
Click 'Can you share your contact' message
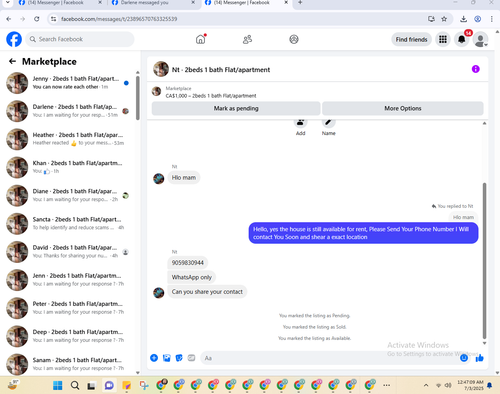tap(207, 292)
